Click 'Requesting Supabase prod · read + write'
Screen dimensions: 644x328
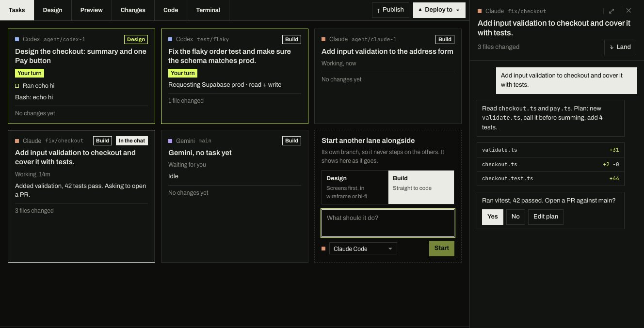click(225, 85)
